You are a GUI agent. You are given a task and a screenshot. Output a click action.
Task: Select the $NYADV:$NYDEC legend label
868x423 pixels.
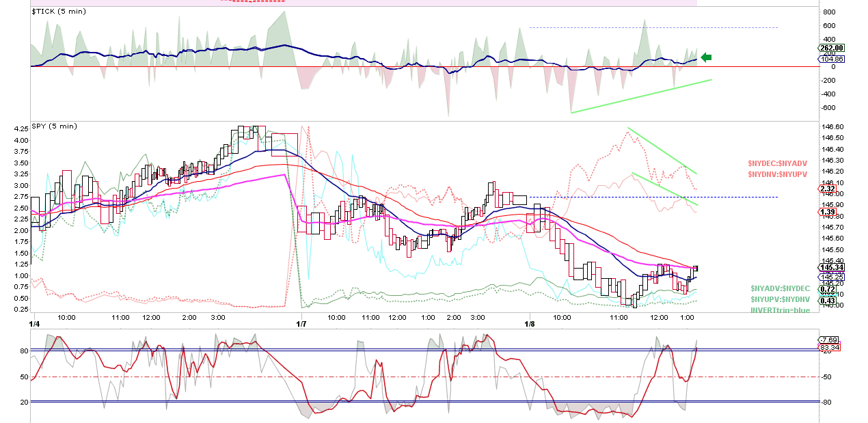tap(780, 288)
